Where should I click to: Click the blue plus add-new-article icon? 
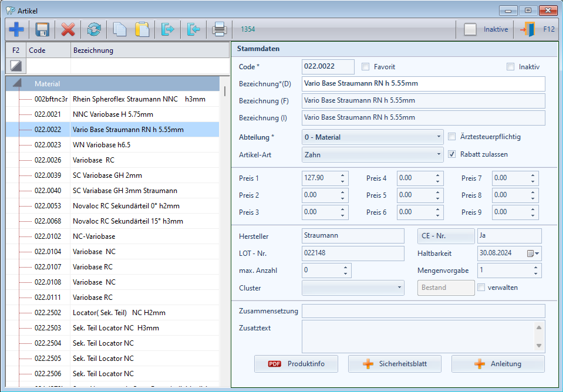(x=16, y=29)
